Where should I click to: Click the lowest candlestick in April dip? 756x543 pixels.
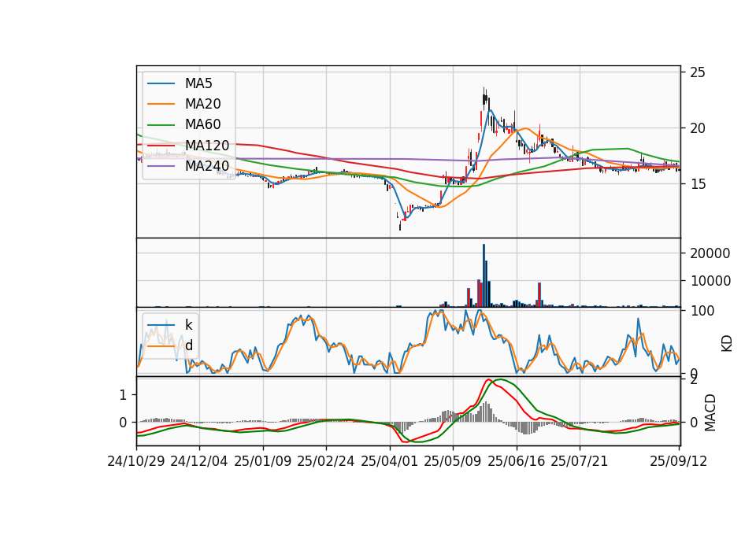pos(400,224)
